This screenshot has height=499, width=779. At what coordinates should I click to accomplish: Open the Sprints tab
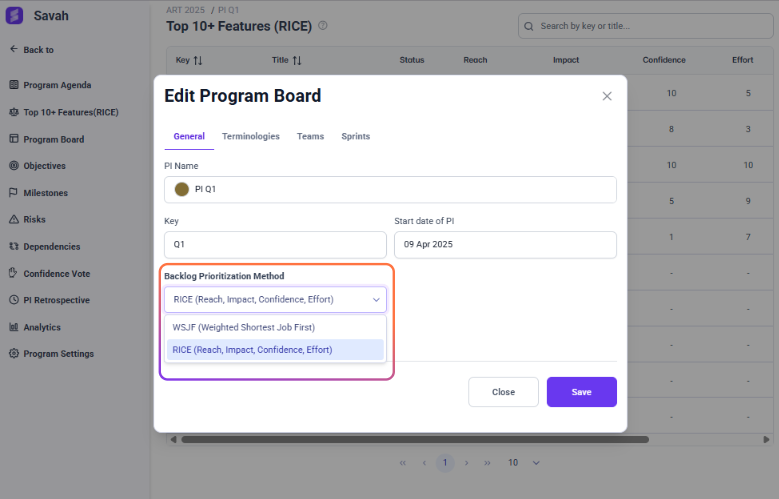(355, 136)
